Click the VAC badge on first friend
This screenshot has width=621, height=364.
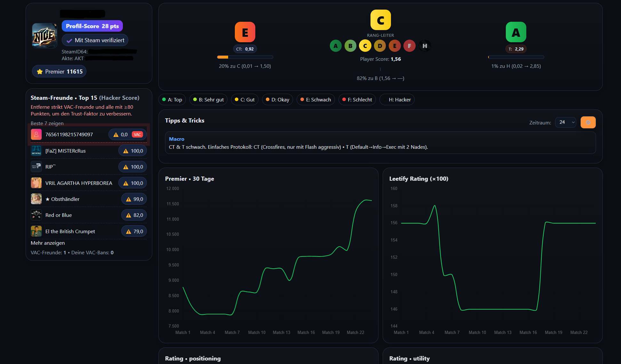point(137,134)
